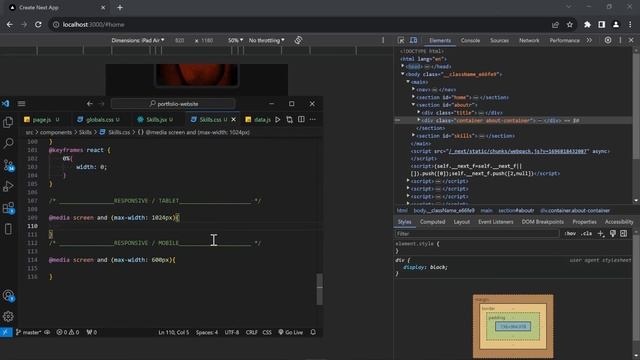
Task: Close the Skills.css editor tab
Action: coord(233,120)
